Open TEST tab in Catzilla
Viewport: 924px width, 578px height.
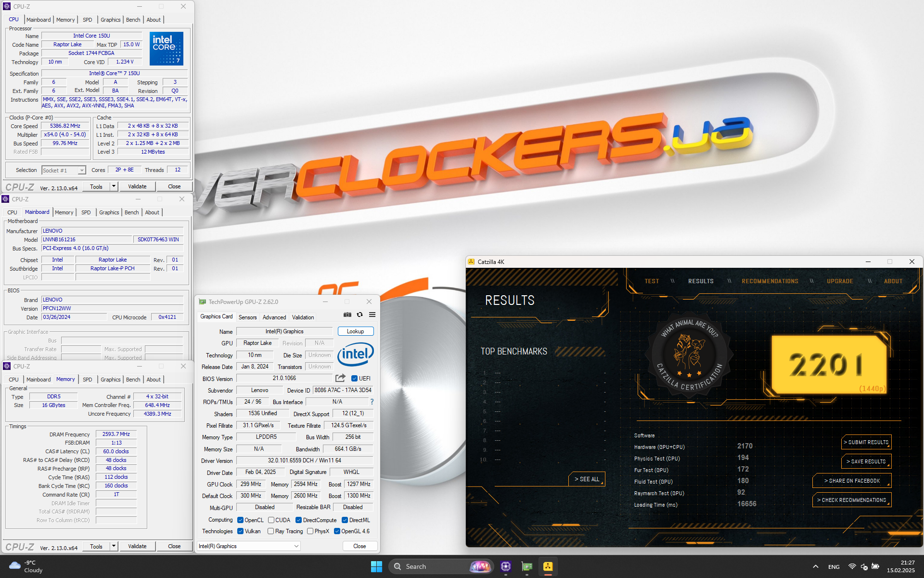tap(652, 281)
